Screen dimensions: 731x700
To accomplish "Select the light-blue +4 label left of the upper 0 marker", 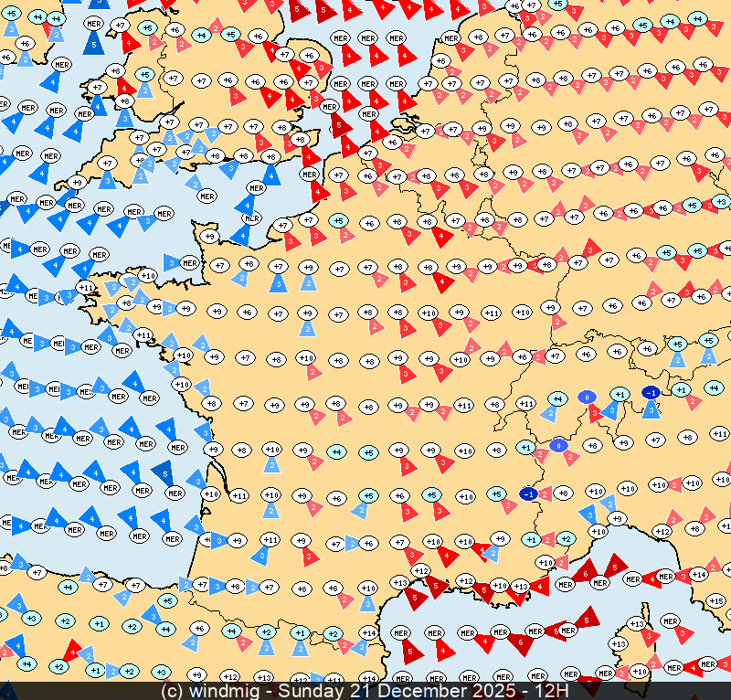I will pos(556,398).
